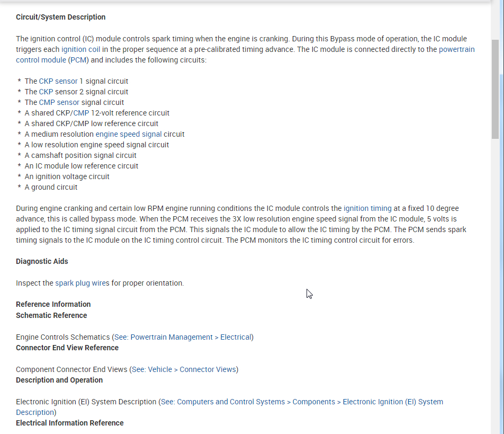Click the "Connector End View Reference" heading
Image resolution: width=504 pixels, height=434 pixels.
(67, 348)
